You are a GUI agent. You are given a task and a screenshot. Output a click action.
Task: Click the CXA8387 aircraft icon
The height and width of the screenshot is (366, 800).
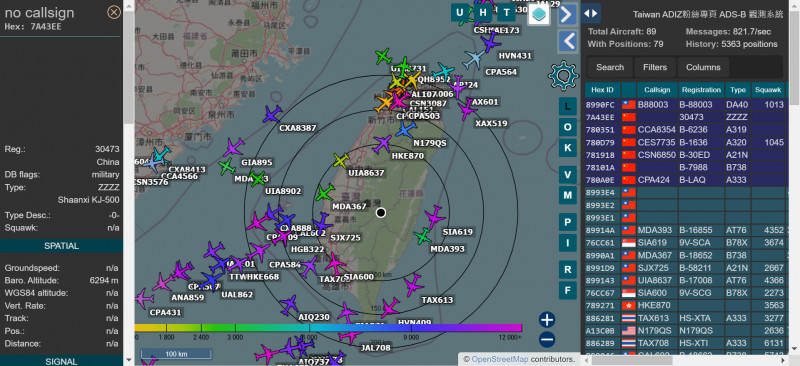(272, 114)
